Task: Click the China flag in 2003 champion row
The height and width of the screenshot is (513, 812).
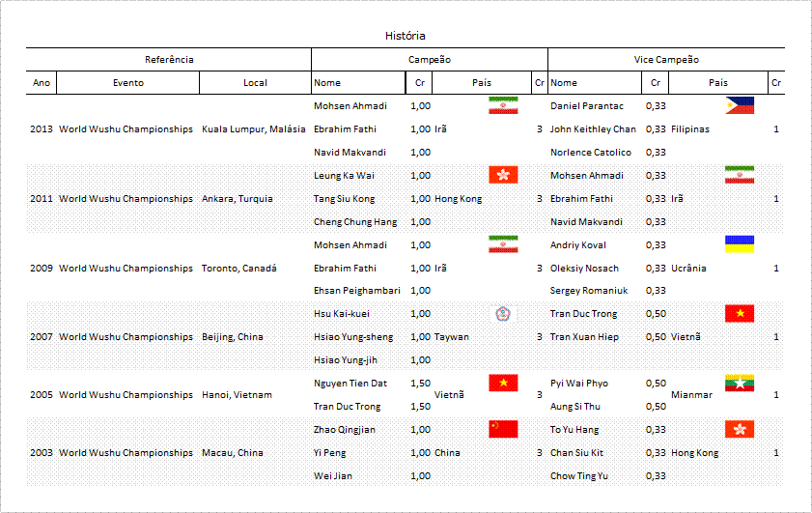Action: click(503, 429)
